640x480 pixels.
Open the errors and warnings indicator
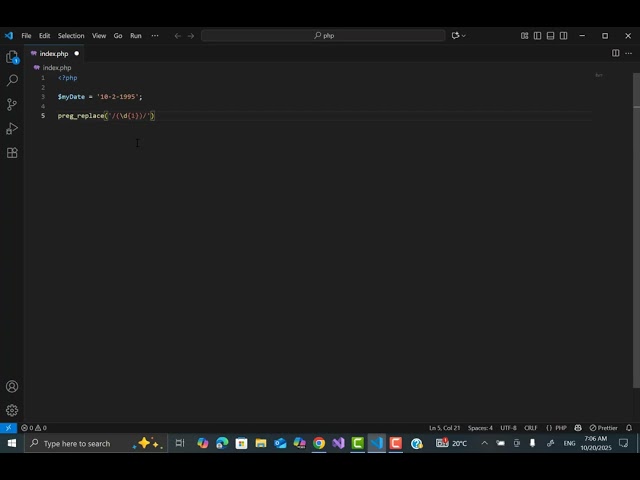pos(34,428)
